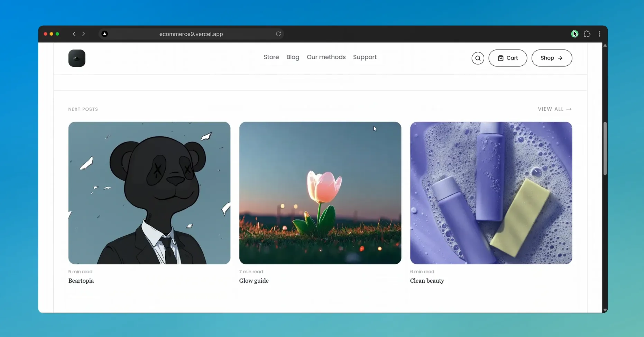Open the Cart button

pyautogui.click(x=508, y=58)
